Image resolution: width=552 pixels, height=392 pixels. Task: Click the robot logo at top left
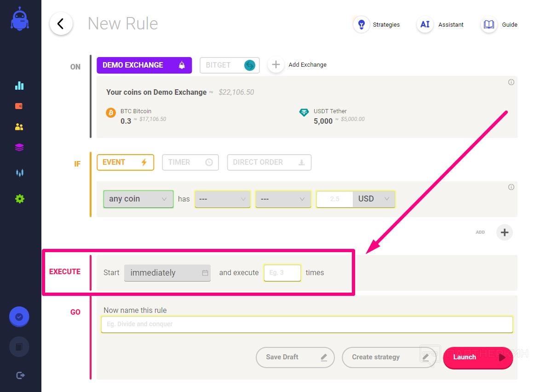click(x=20, y=20)
